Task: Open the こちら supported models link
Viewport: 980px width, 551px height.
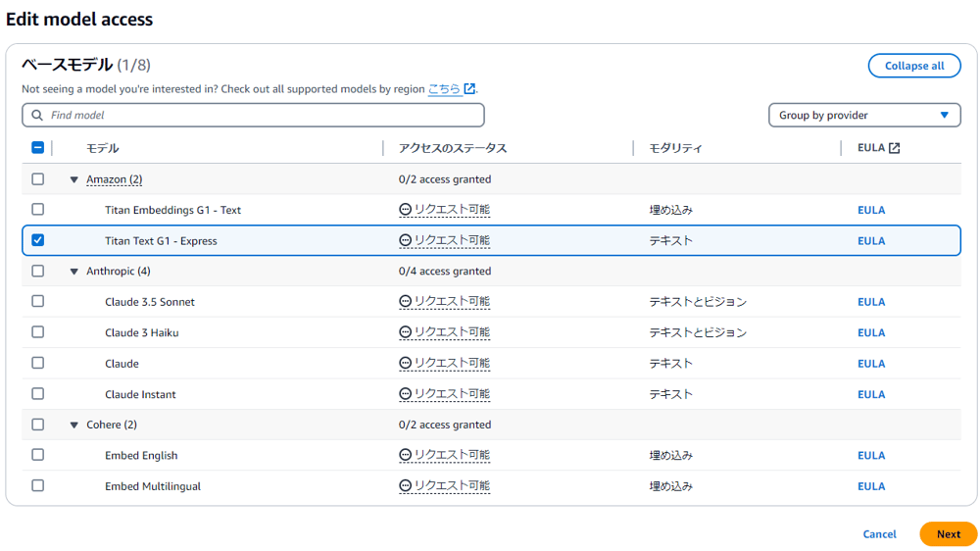Action: (x=444, y=89)
